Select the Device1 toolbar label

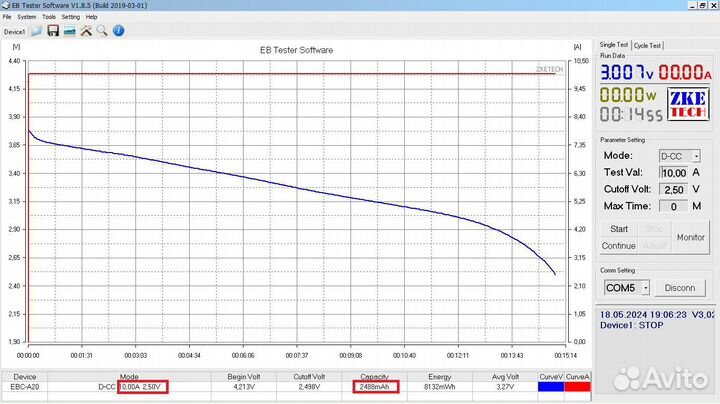coord(14,32)
